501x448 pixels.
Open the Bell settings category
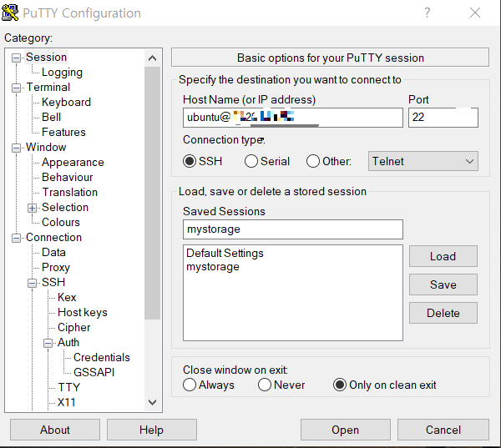click(x=51, y=117)
